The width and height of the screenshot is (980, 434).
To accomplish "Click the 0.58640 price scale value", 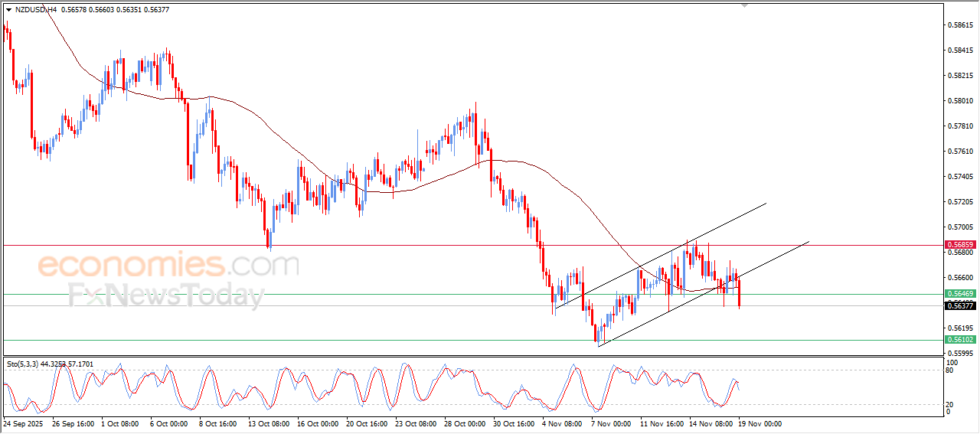I will pos(960,25).
